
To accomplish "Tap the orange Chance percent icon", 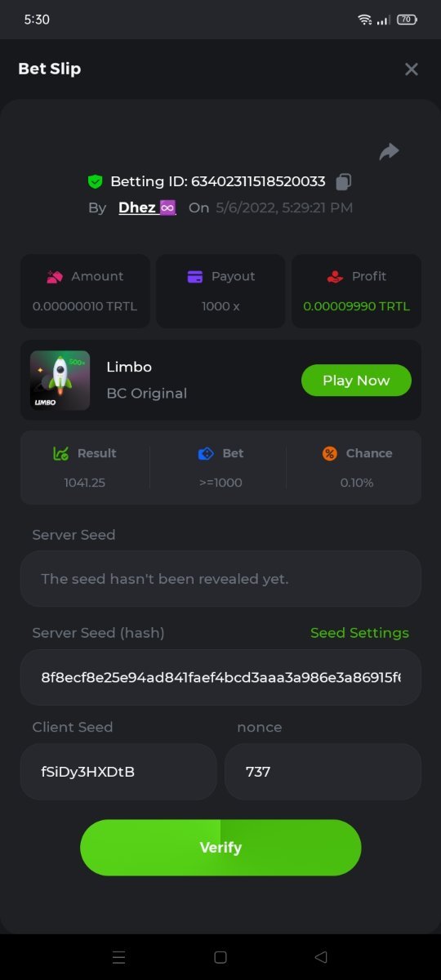I will (x=330, y=453).
